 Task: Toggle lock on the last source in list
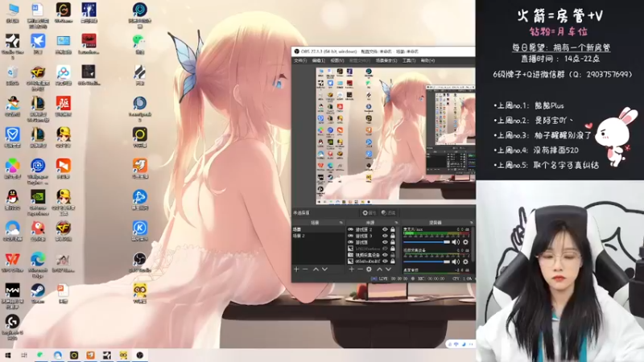click(393, 261)
